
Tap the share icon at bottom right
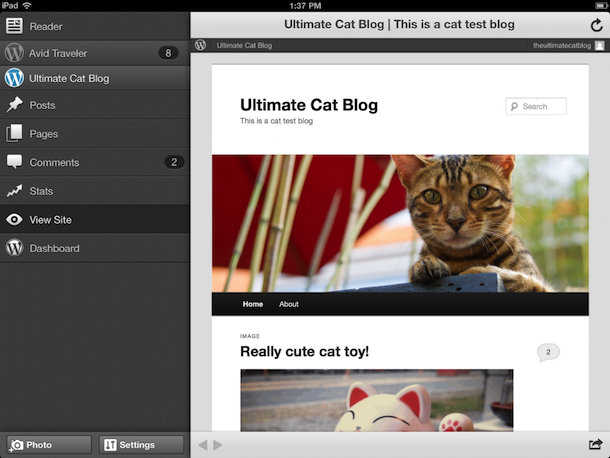(596, 445)
